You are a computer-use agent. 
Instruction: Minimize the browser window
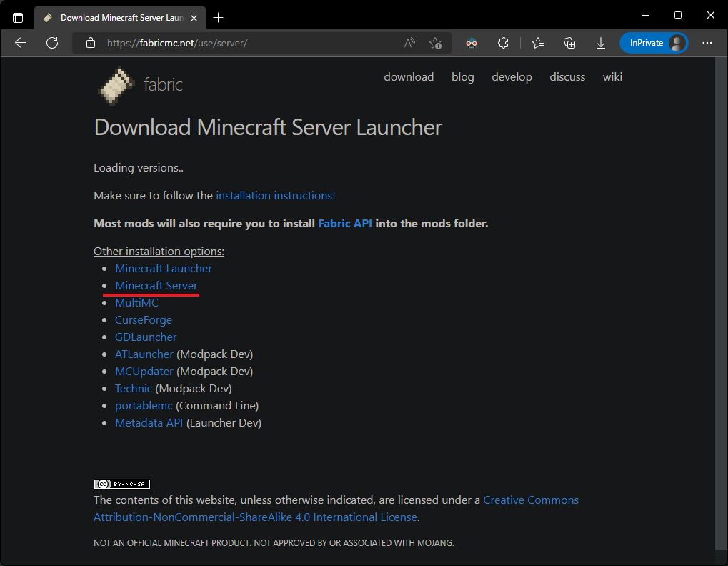pyautogui.click(x=645, y=15)
